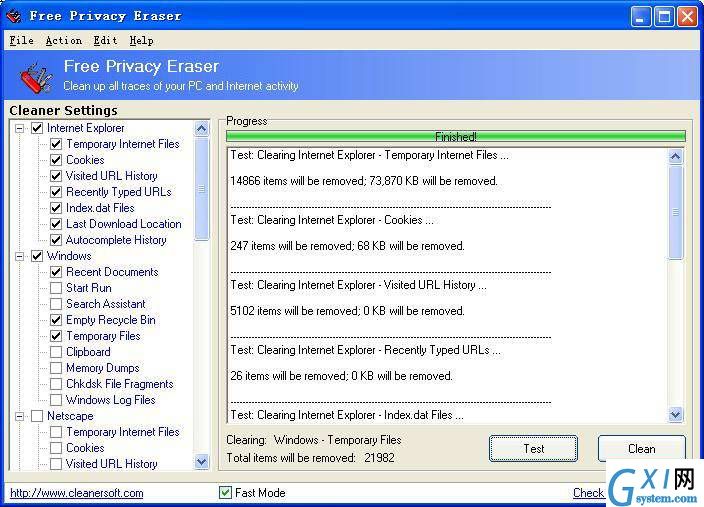Open the File menu
Screen dimensions: 704x507
tap(22, 40)
